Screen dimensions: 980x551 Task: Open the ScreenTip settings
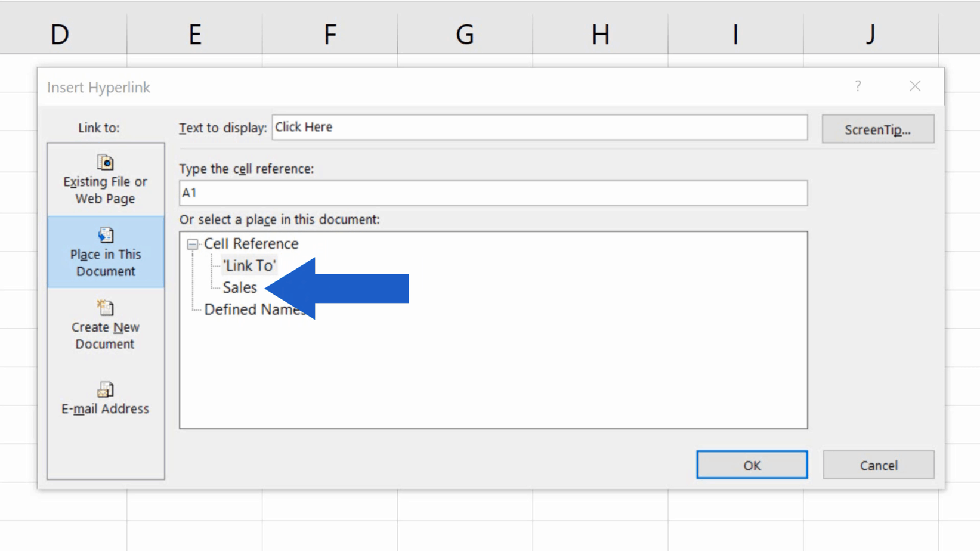877,129
